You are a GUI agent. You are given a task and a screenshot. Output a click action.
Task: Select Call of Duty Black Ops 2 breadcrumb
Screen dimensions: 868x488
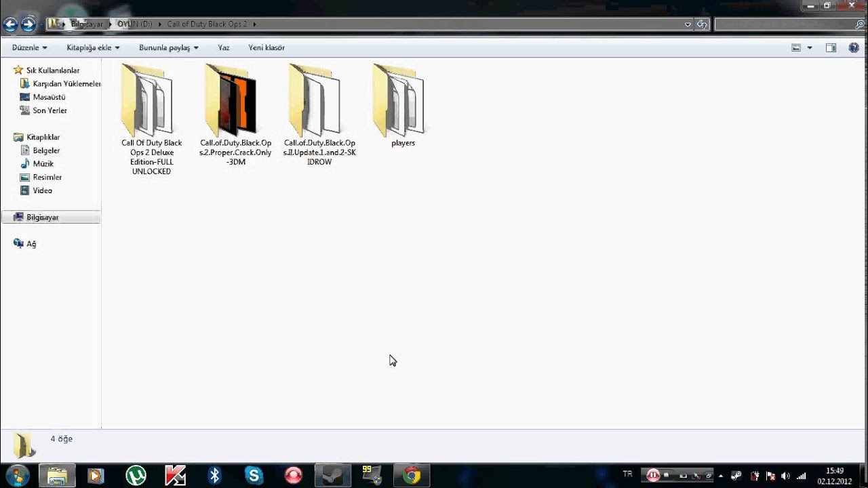[x=208, y=24]
